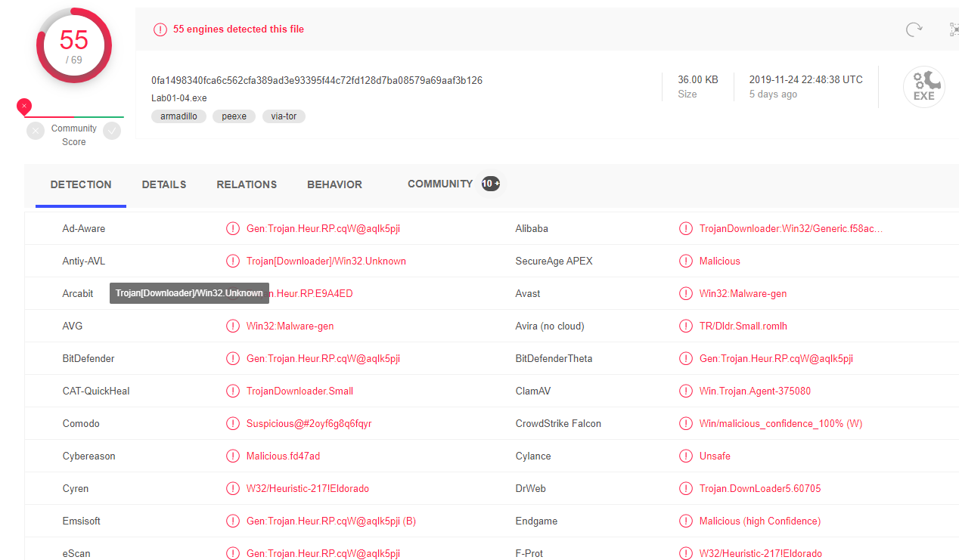The width and height of the screenshot is (959, 560).
Task: Click the Community Score label
Action: 74,135
